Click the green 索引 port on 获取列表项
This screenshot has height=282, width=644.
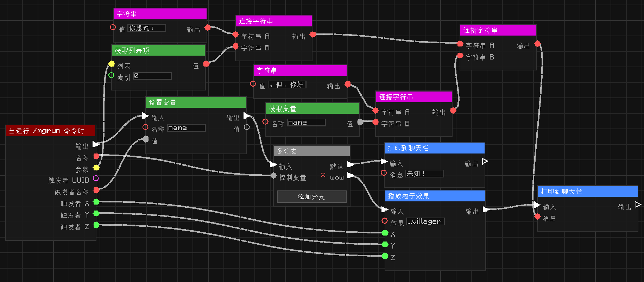tap(112, 75)
